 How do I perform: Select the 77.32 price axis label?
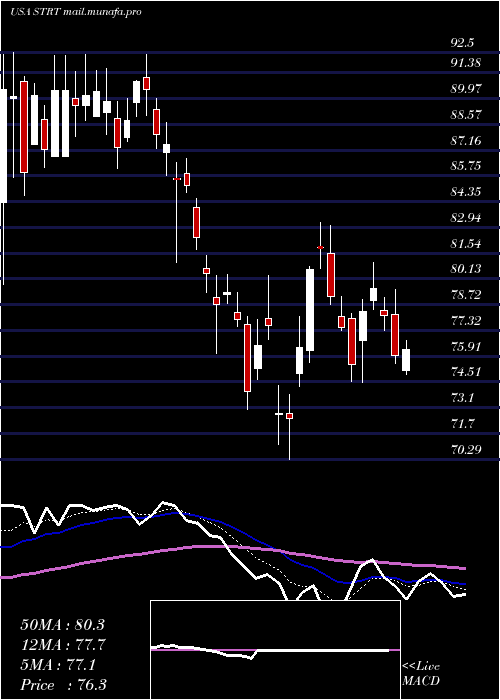[x=465, y=321]
